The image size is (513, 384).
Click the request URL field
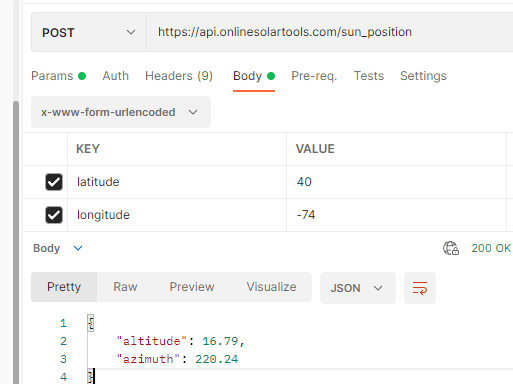(x=330, y=32)
